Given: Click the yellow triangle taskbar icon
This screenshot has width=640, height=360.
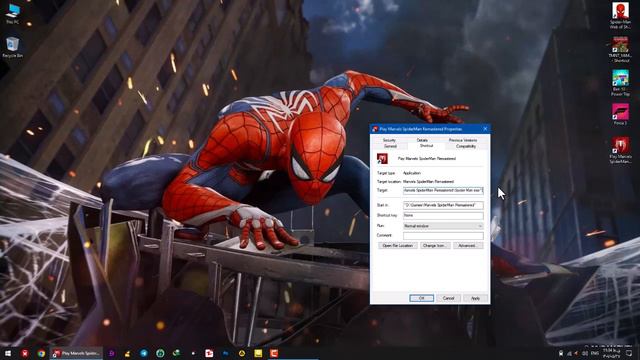Looking at the screenshot, I should (x=242, y=353).
